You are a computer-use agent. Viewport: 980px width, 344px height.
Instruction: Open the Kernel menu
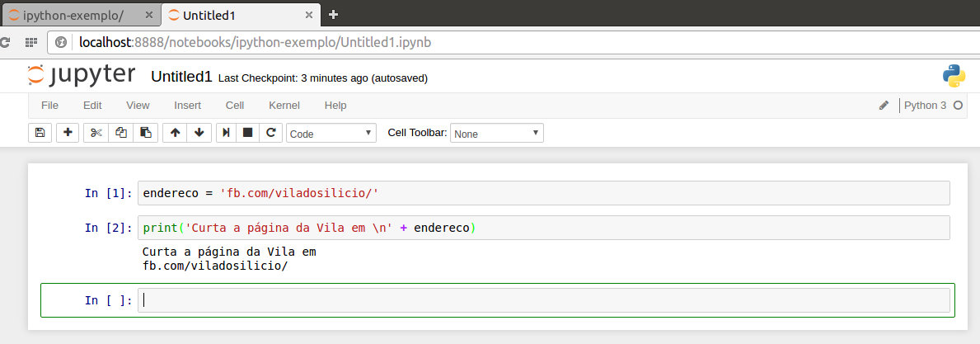point(284,106)
